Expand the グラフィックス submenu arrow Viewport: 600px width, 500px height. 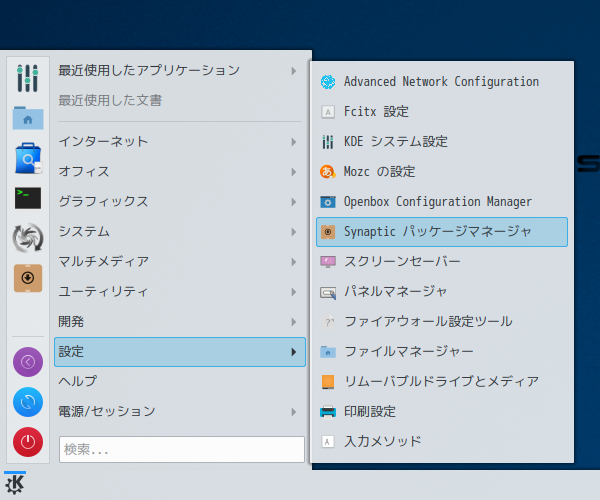coord(293,202)
